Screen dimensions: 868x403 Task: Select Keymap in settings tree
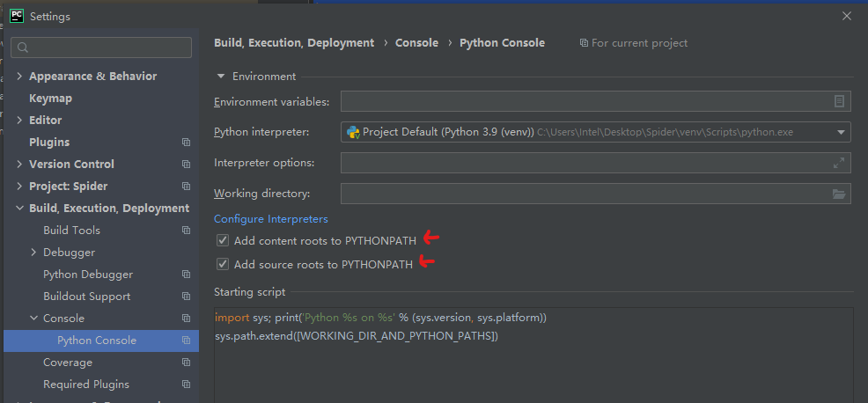[50, 98]
